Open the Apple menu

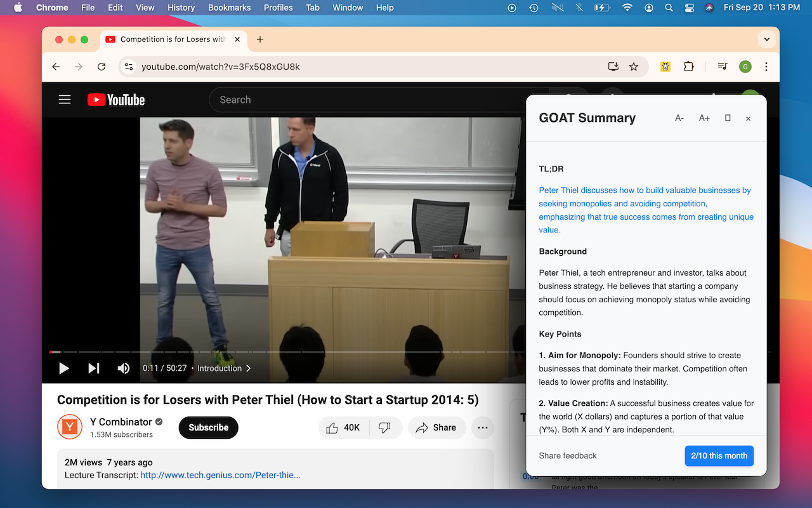[18, 8]
